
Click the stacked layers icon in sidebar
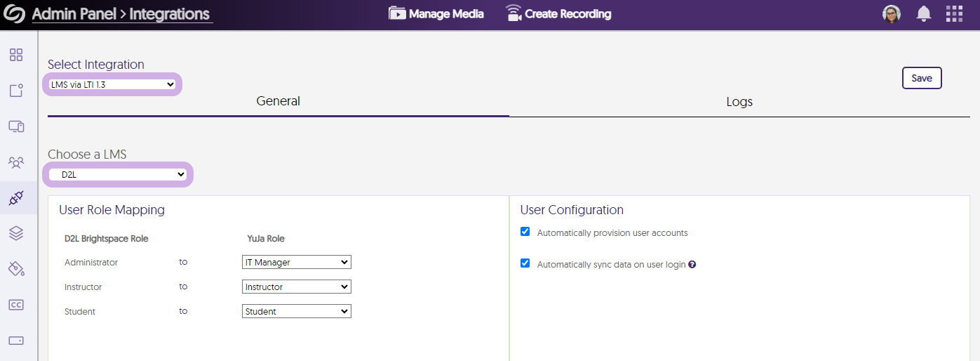pos(16,234)
